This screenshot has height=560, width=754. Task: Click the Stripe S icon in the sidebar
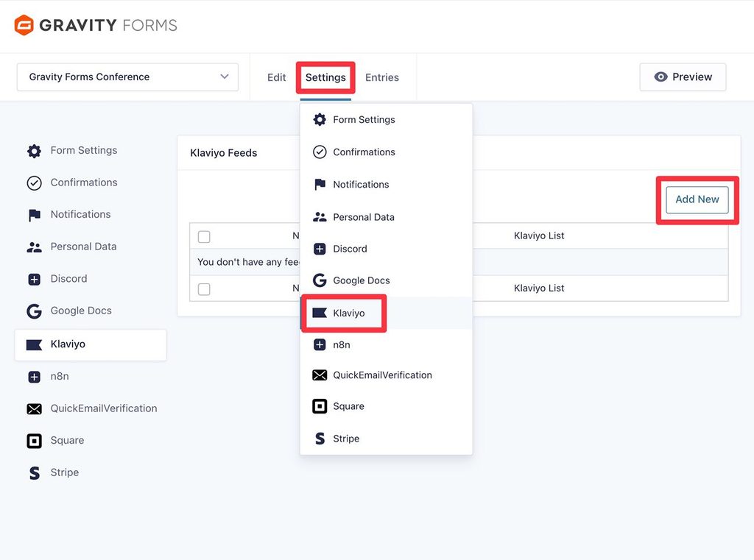34,473
